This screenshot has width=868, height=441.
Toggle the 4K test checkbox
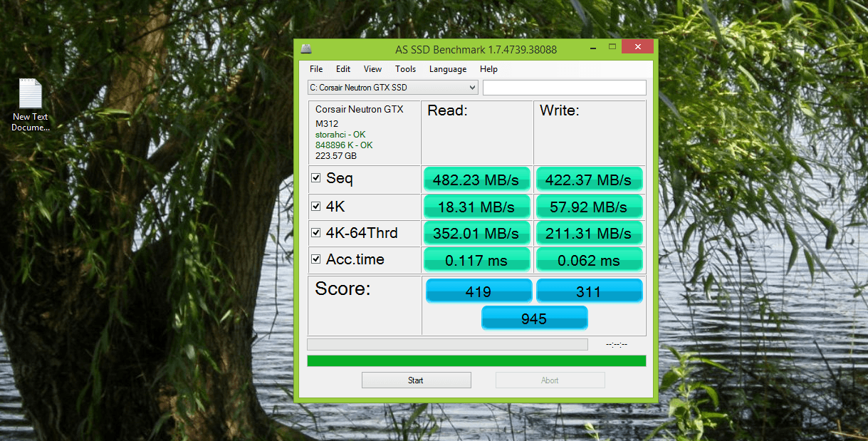316,207
